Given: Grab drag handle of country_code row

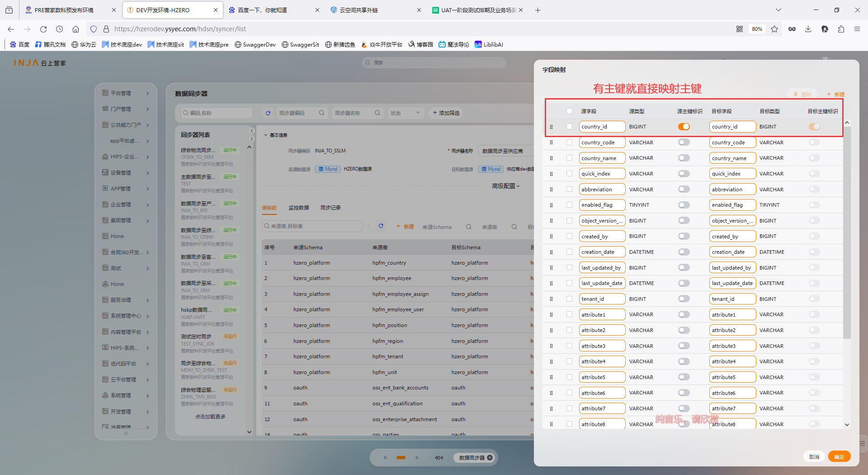Looking at the screenshot, I should pyautogui.click(x=551, y=142).
